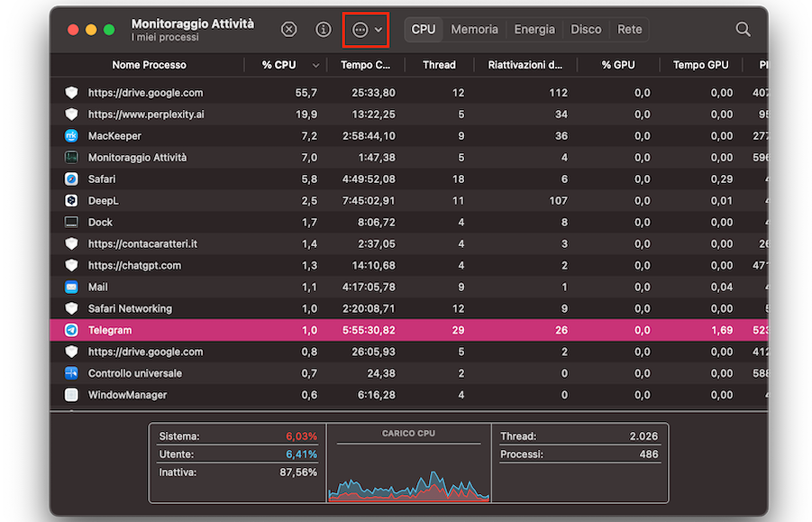Image resolution: width=812 pixels, height=522 pixels.
Task: Select the Rete tab
Action: coord(629,30)
